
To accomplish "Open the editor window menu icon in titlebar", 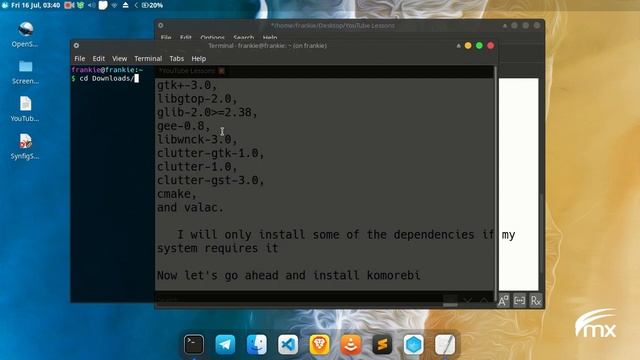I will [x=161, y=25].
